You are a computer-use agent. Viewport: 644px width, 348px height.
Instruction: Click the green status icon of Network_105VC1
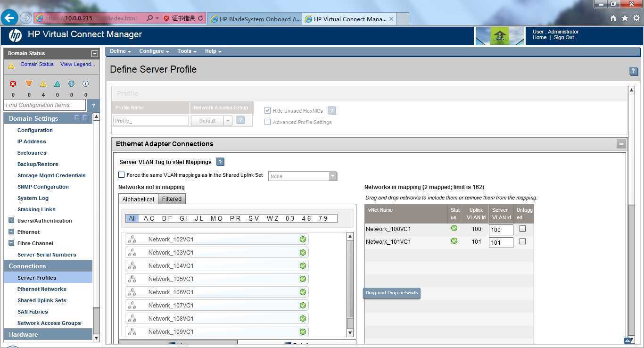pyautogui.click(x=303, y=279)
